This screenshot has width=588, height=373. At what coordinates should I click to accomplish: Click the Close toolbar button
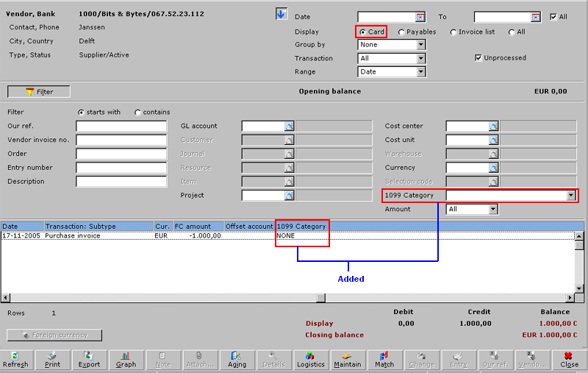click(x=569, y=360)
